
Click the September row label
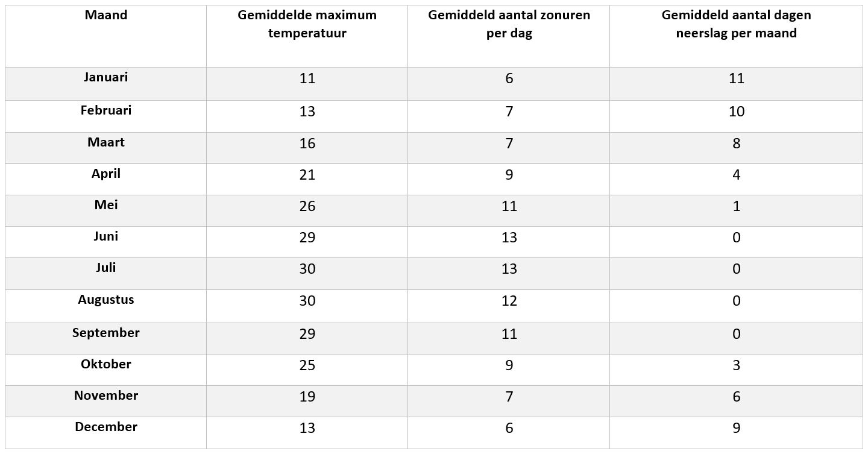(x=106, y=333)
